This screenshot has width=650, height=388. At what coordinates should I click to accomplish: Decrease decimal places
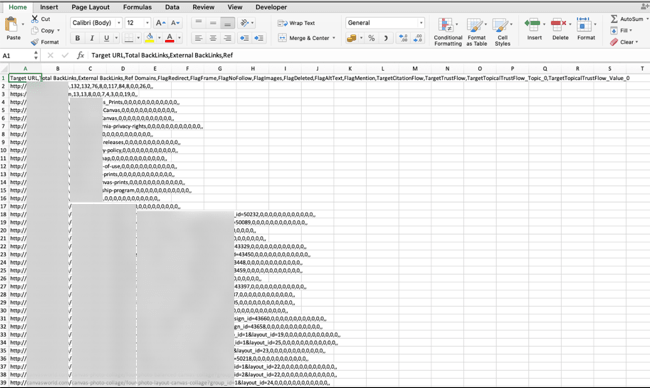(x=418, y=38)
